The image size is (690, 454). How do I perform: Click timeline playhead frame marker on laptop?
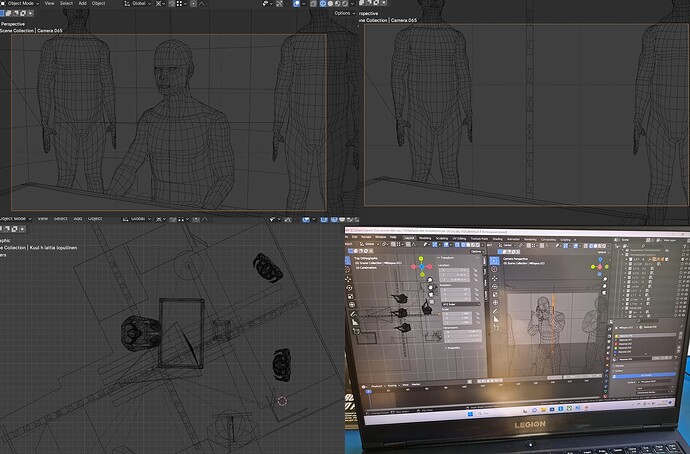[369, 392]
